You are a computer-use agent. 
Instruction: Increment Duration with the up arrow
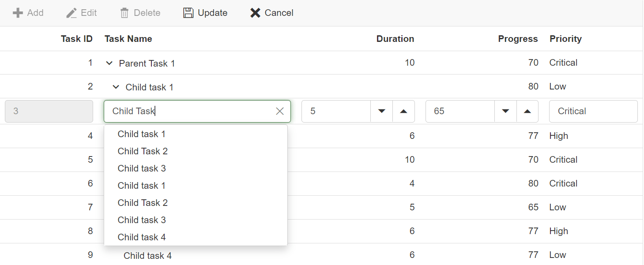(404, 111)
